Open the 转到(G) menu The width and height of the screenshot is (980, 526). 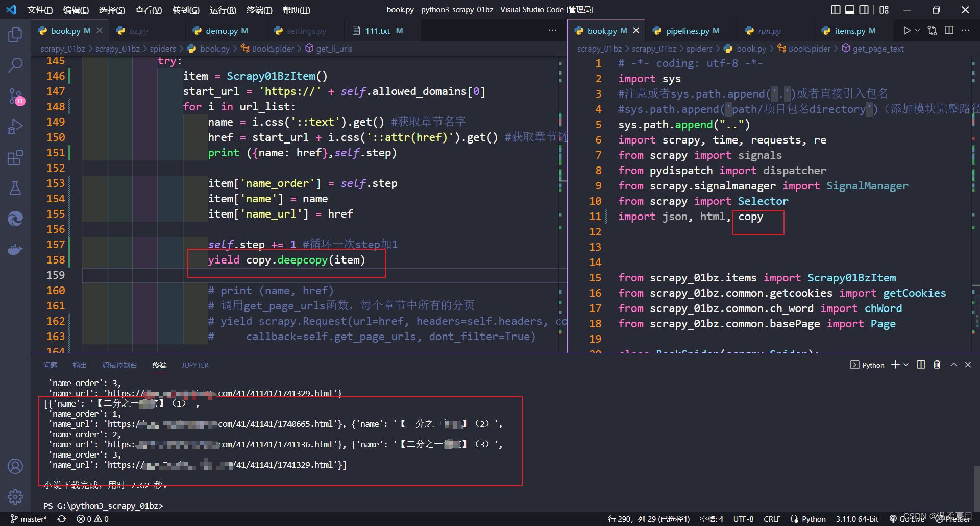click(x=186, y=10)
